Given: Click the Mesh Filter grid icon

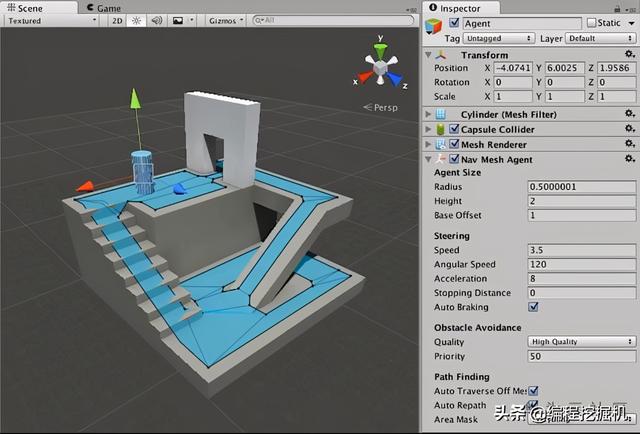Looking at the screenshot, I should click(440, 114).
